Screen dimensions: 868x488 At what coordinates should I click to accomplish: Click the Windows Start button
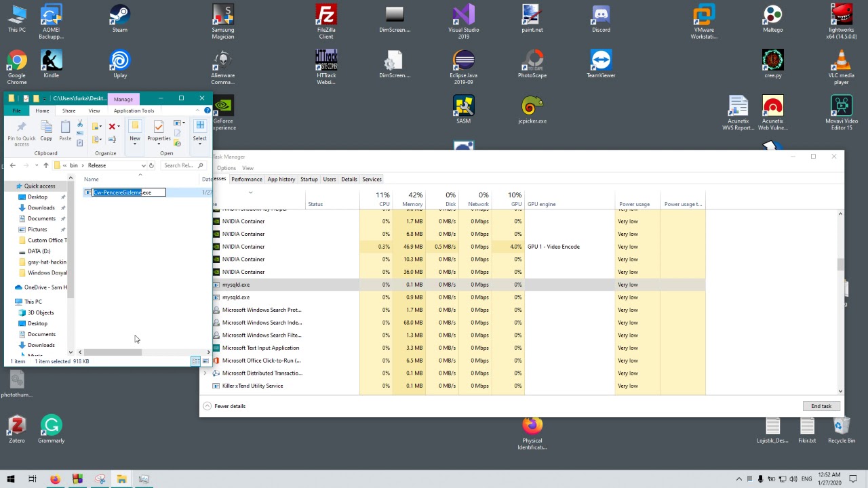10,479
